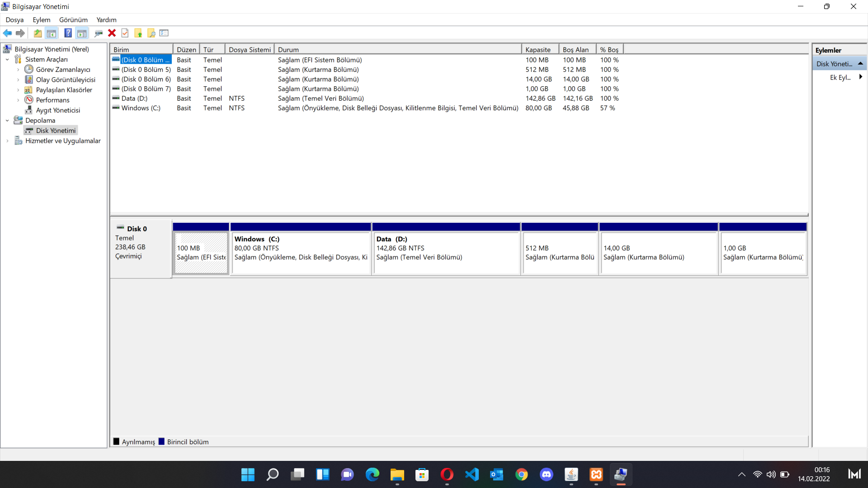The image size is (868, 488).
Task: Open Visual Studio Code from taskbar
Action: pyautogui.click(x=472, y=474)
